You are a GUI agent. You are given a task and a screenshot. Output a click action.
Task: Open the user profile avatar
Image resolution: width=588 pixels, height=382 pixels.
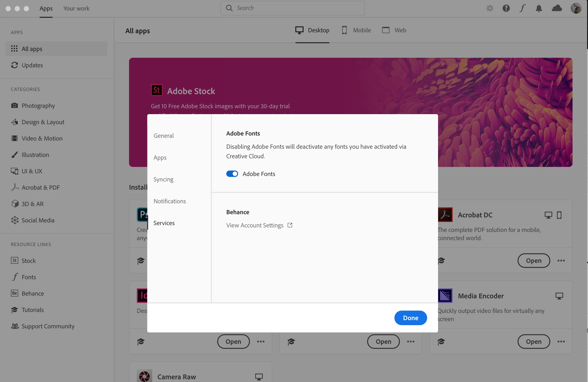tap(576, 8)
